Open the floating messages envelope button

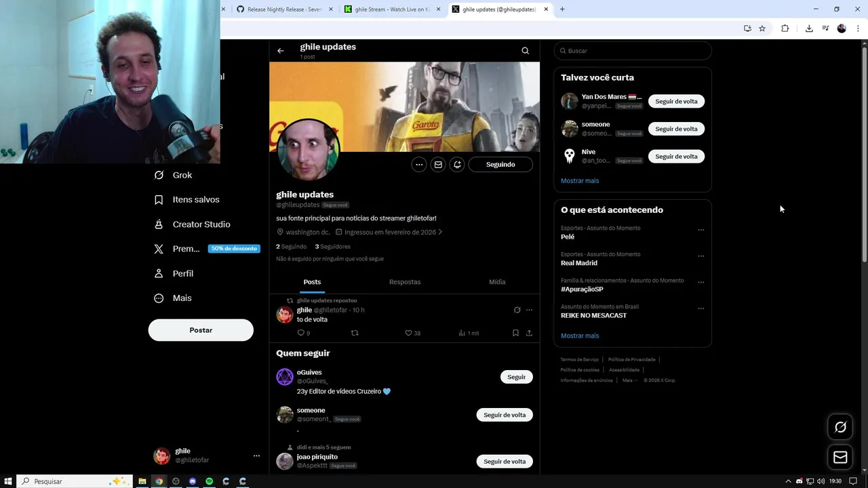[840, 457]
